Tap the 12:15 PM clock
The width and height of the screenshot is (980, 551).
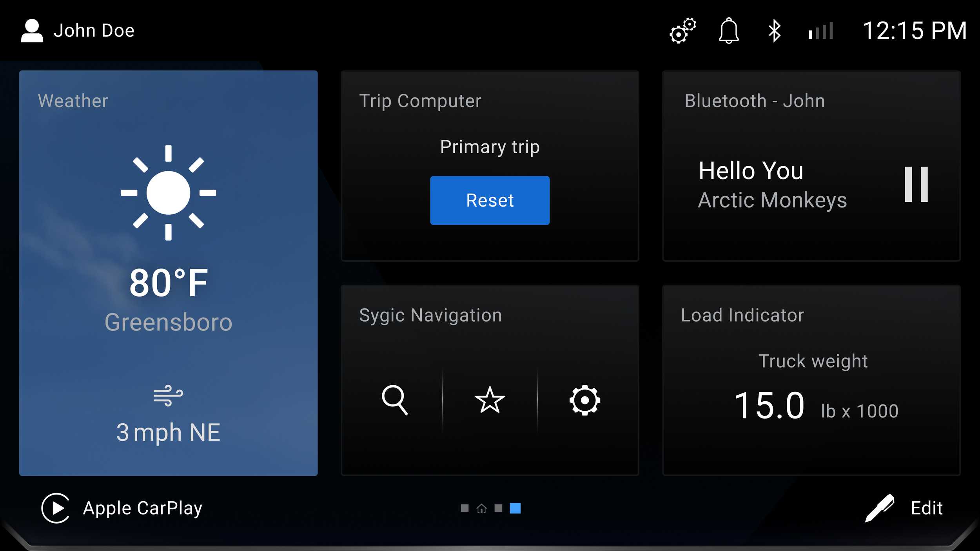point(915,31)
